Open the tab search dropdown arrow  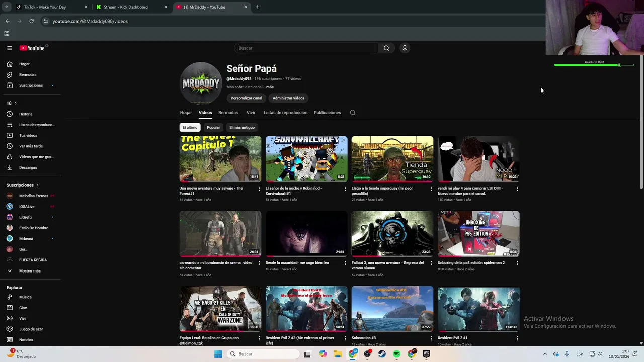tap(7, 7)
